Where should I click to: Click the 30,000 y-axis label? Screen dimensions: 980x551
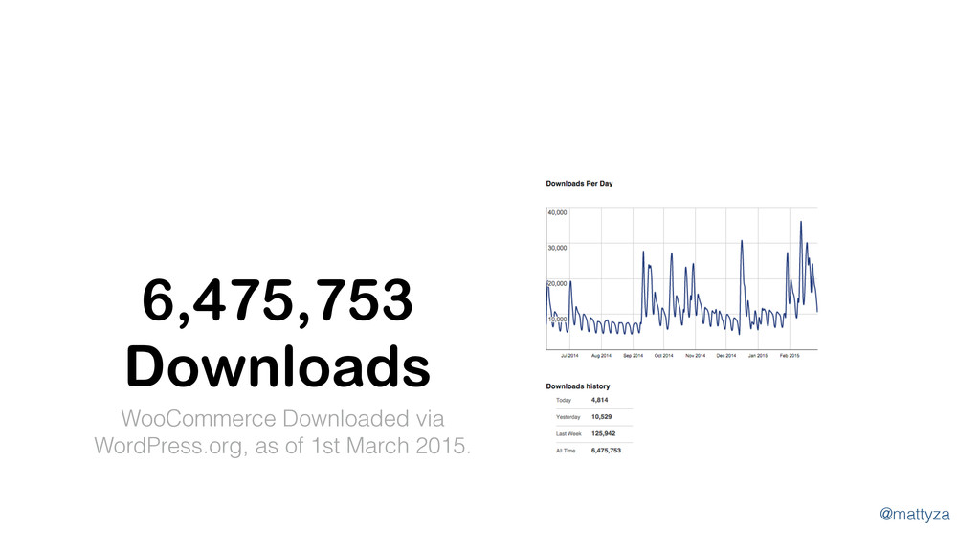(x=558, y=248)
